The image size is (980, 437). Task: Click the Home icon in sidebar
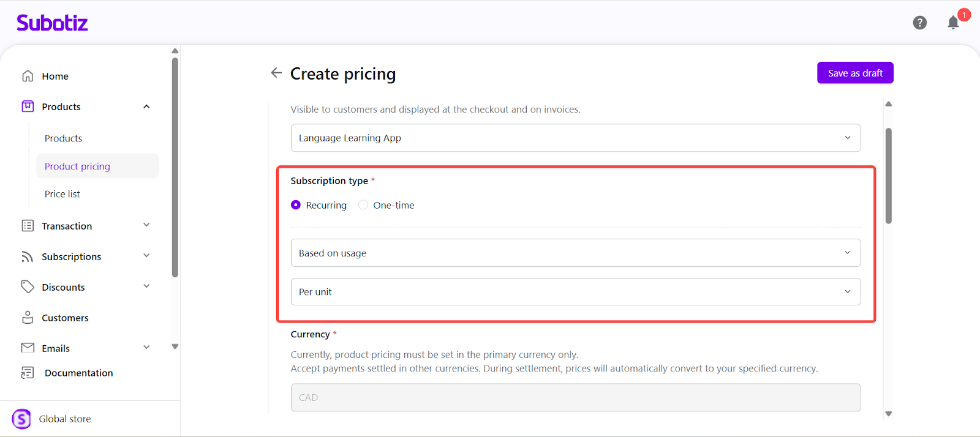pos(28,76)
